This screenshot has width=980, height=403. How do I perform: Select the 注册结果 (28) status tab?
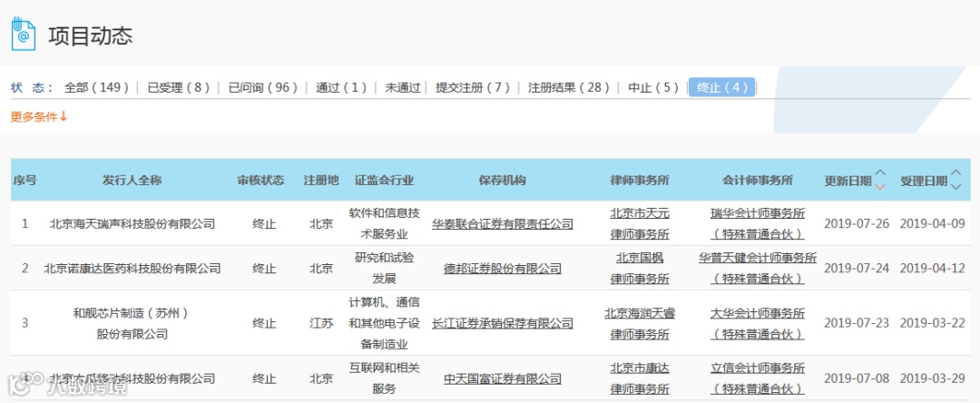[x=568, y=87]
